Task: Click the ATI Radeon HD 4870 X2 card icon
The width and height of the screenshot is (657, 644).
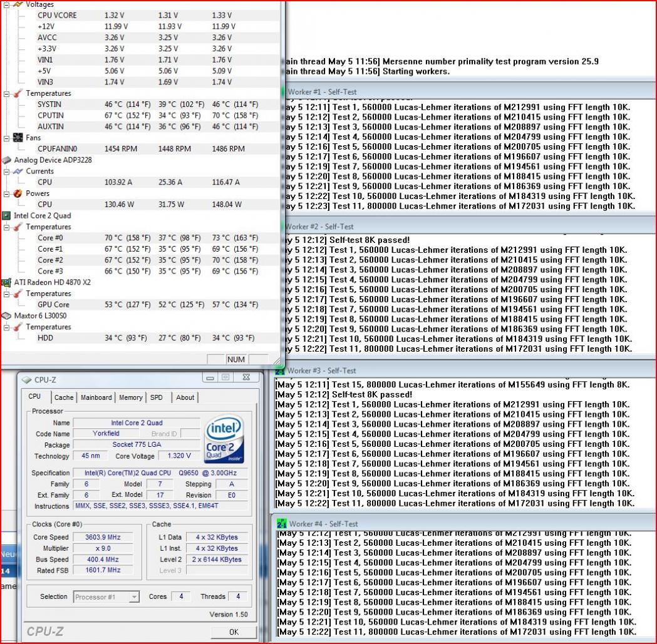Action: (6, 282)
